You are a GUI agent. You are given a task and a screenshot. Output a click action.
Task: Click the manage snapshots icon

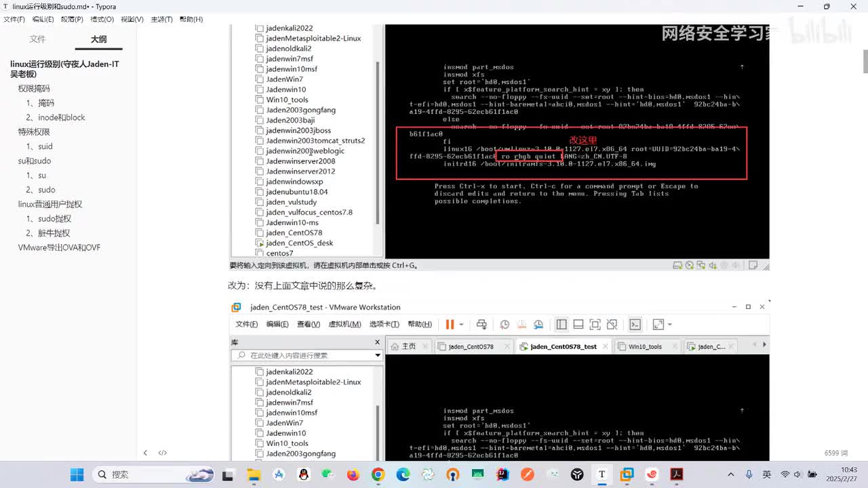click(538, 325)
